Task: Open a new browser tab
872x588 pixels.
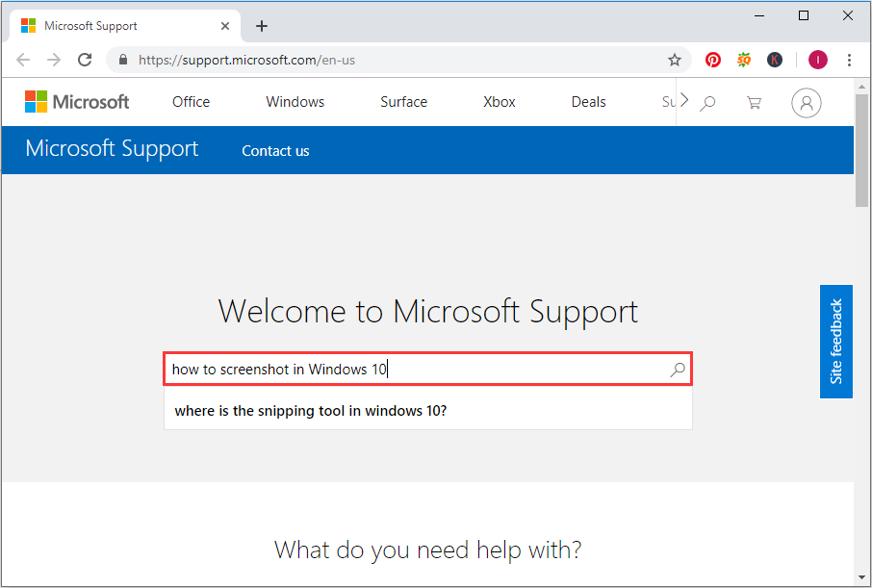Action: click(262, 25)
